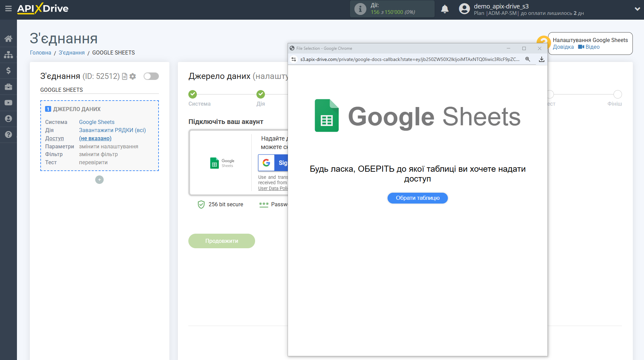Open the connection settings gear icon
Image resolution: width=644 pixels, height=360 pixels.
[x=132, y=76]
